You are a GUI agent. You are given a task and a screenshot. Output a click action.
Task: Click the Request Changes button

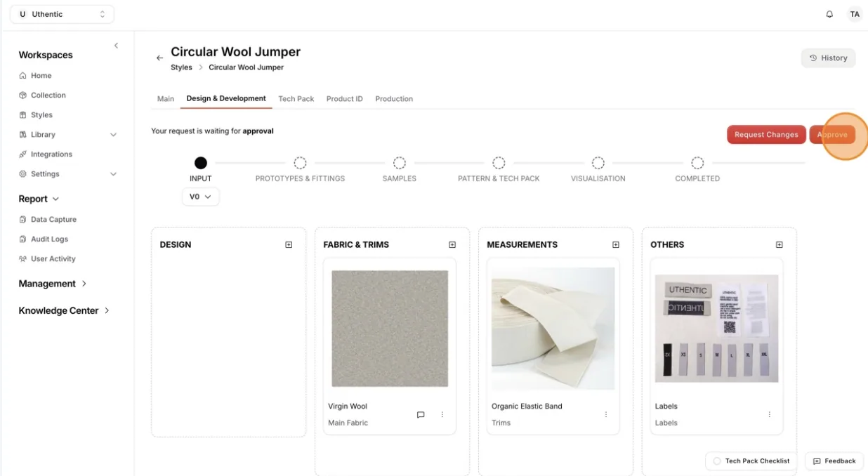766,135
